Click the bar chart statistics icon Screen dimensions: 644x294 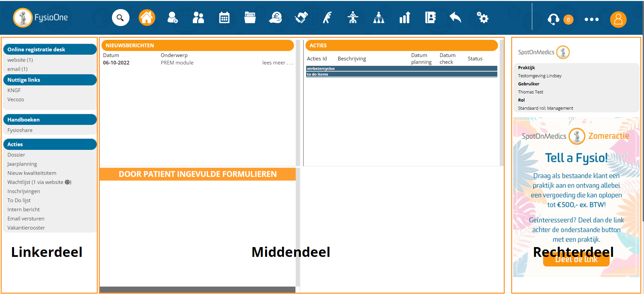405,18
